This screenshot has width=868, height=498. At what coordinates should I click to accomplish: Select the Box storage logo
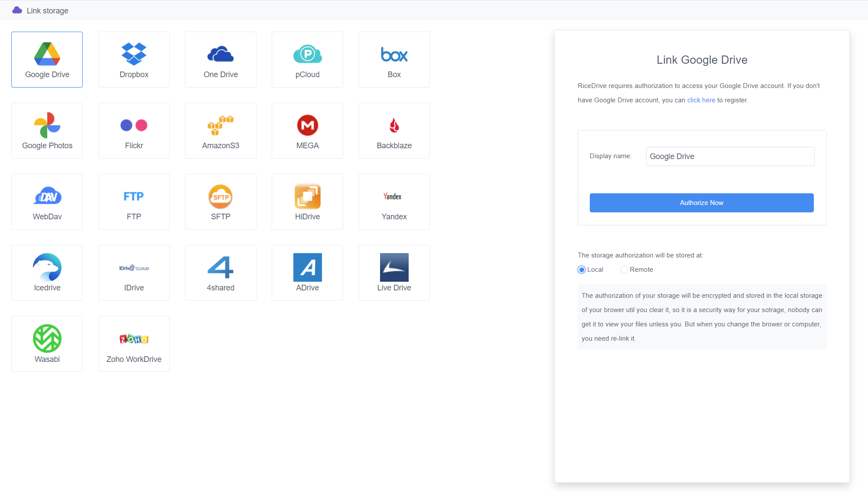tap(394, 55)
